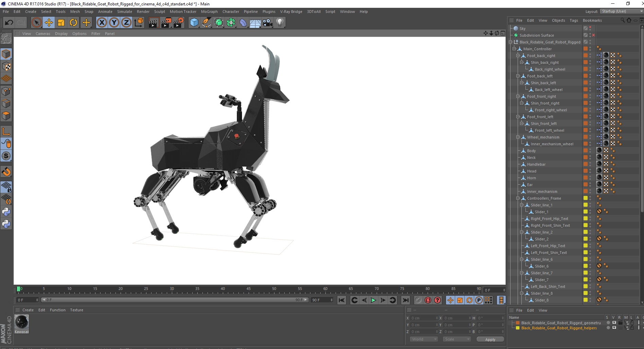The height and width of the screenshot is (349, 644).
Task: Toggle Autokeying red circle button
Action: [x=428, y=300]
